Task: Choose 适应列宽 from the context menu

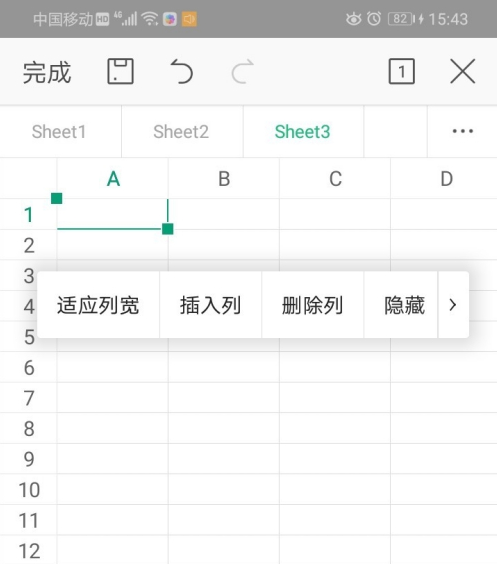Action: tap(98, 305)
